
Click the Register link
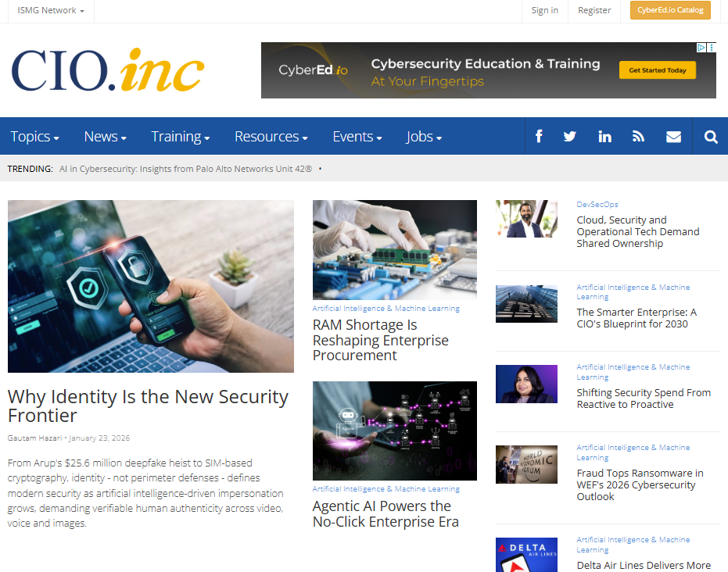tap(594, 10)
